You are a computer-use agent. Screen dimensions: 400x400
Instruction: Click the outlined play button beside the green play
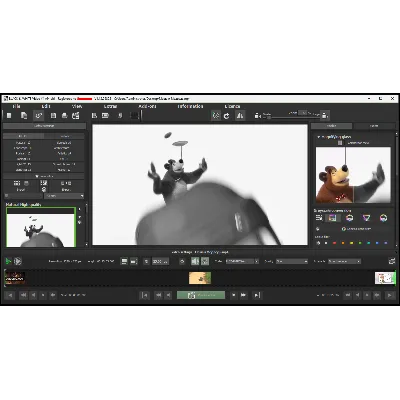tap(18, 261)
